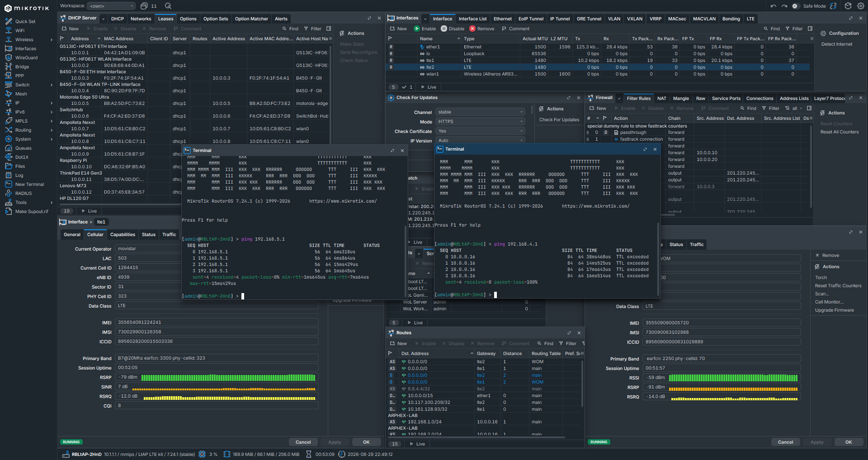
Task: Open settings gear icon at top right
Action: (x=861, y=6)
